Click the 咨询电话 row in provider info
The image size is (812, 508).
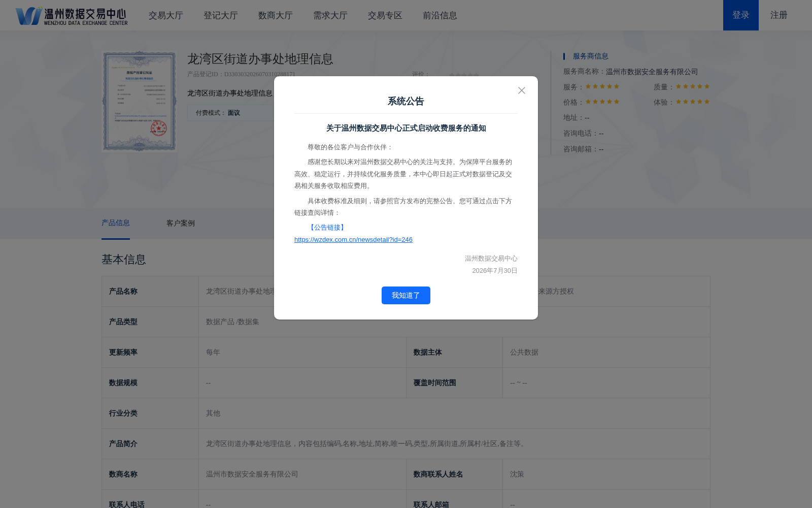pos(584,133)
